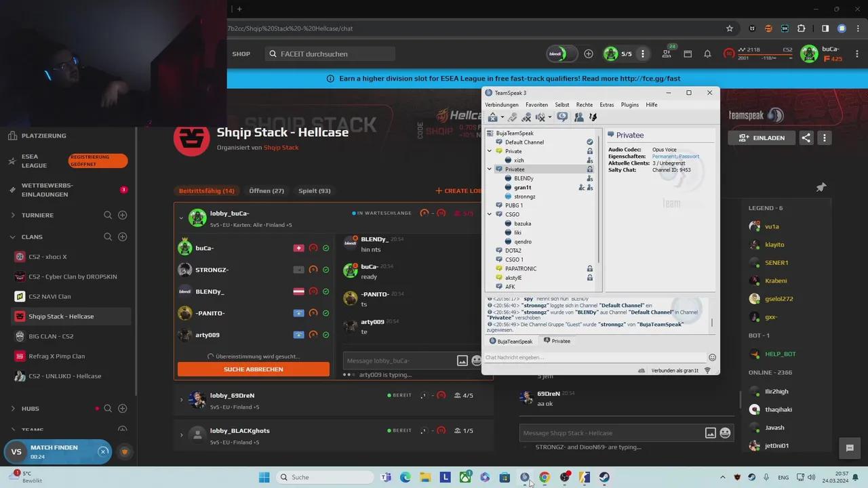Click TeamSpeak toggle subscriptions speech-bubble icon
This screenshot has height=488, width=868.
point(562,117)
